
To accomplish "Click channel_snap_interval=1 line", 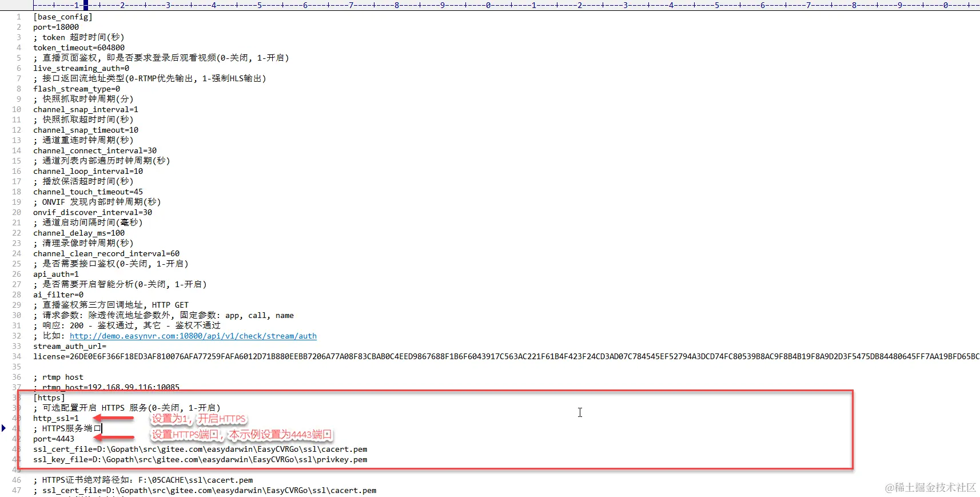I will point(86,110).
